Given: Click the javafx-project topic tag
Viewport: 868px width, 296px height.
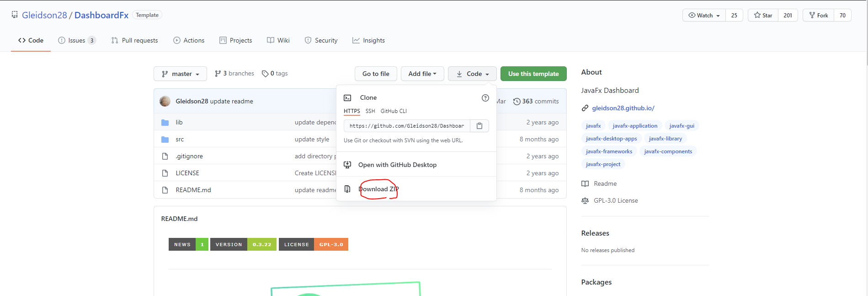Looking at the screenshot, I should 603,164.
